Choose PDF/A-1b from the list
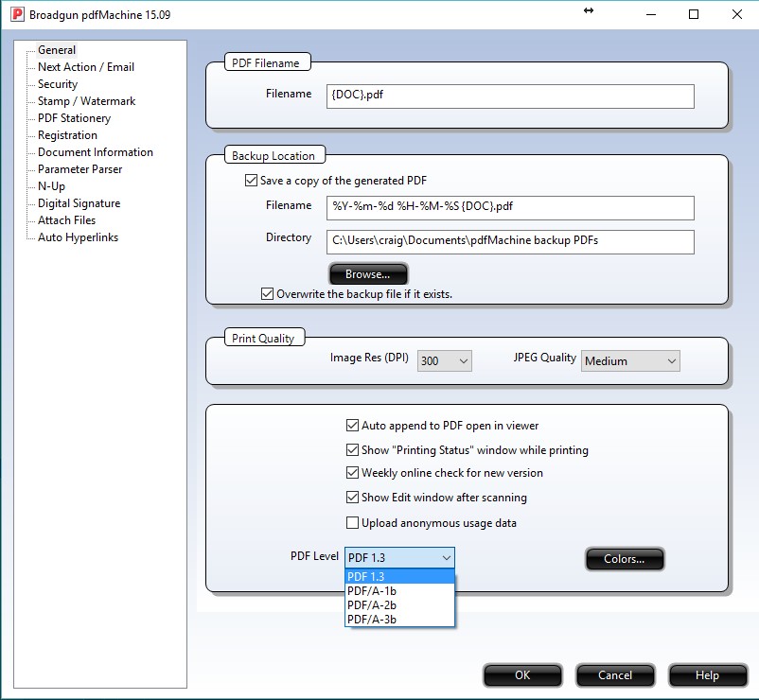The height and width of the screenshot is (700, 759). click(372, 590)
